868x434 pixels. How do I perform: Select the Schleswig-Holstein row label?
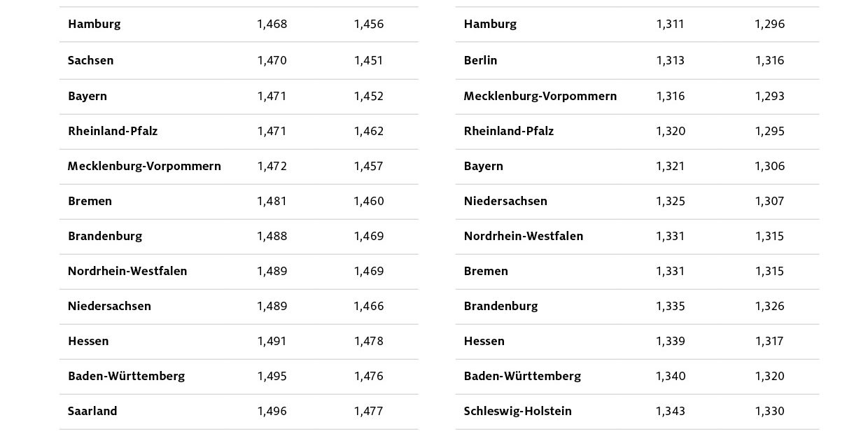(x=517, y=411)
